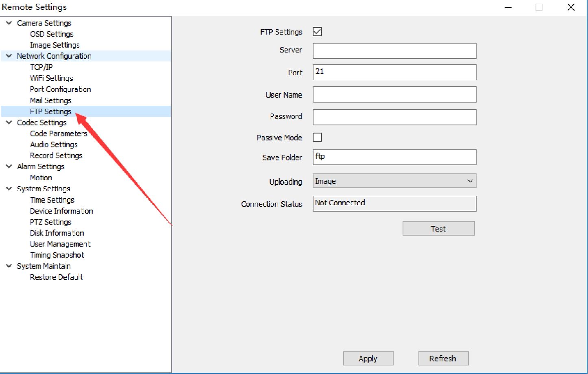Collapse the System Settings chevron

[9, 189]
